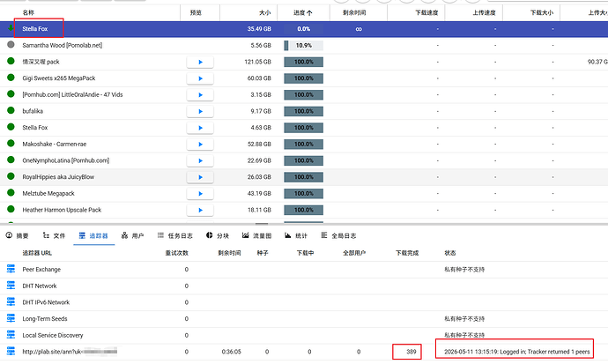
Task: Click the plab.site tracker URL
Action: [70, 352]
